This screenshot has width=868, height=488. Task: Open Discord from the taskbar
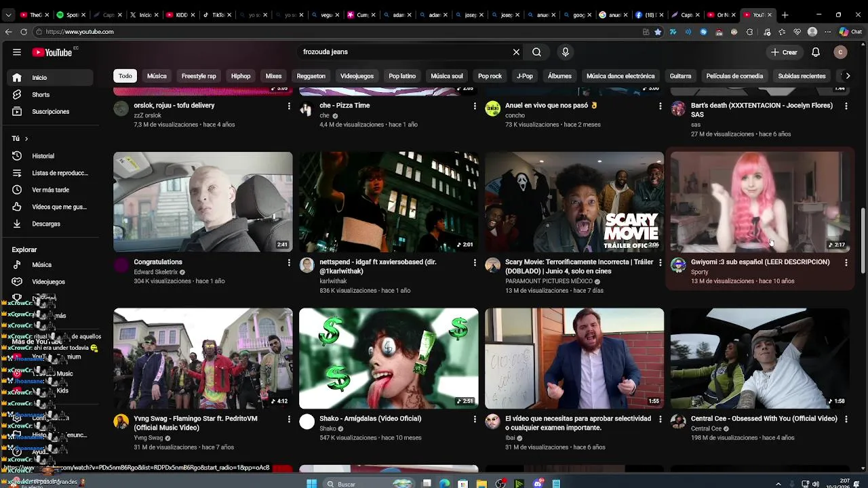click(538, 484)
